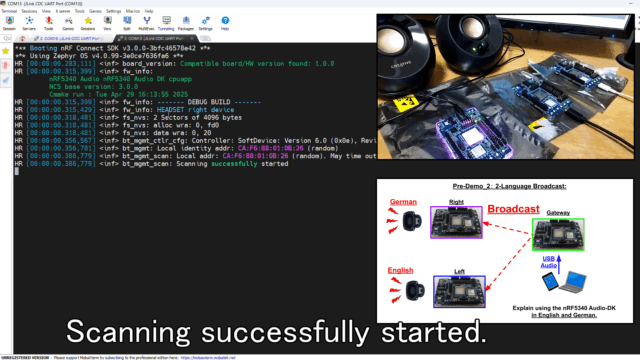The height and width of the screenshot is (360, 640).
Task: Switch to the second COM session tab
Action: 68,38
